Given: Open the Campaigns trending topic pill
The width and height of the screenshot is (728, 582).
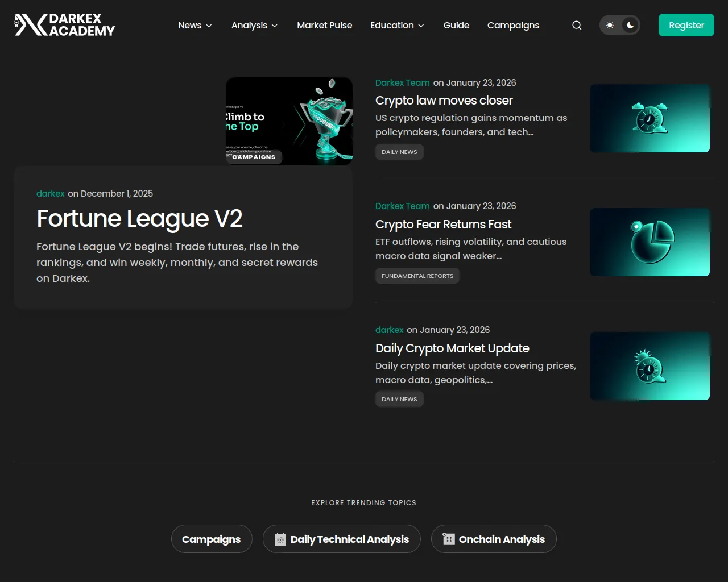Looking at the screenshot, I should [211, 539].
